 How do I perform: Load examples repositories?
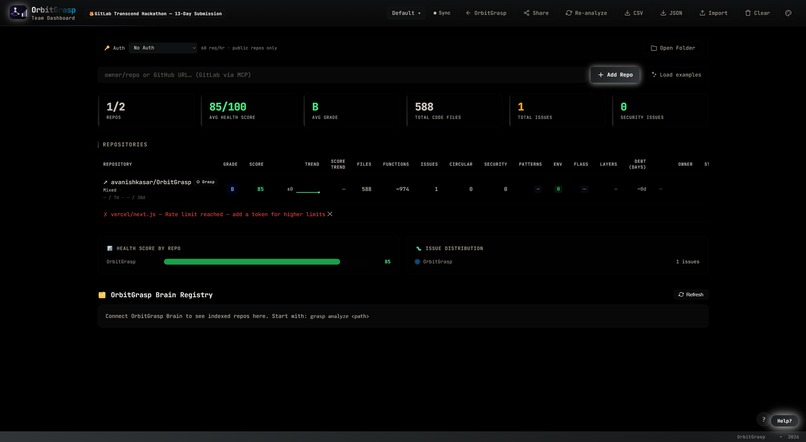[676, 75]
